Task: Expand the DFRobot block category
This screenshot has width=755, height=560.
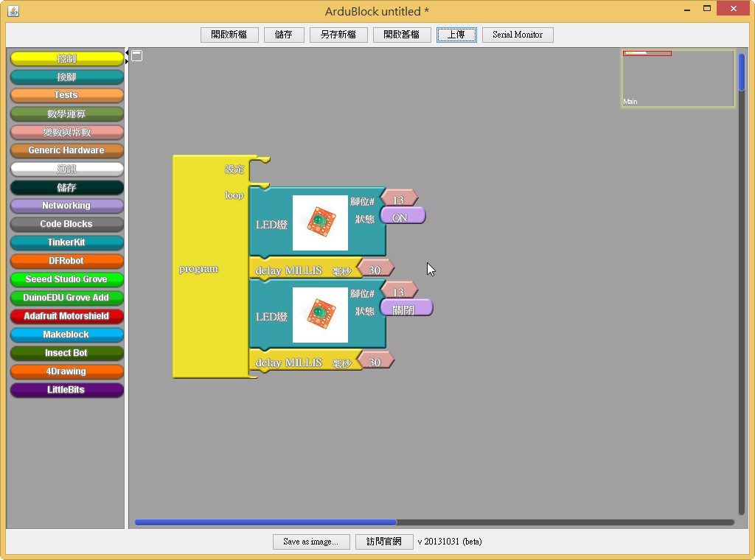Action: pos(66,261)
